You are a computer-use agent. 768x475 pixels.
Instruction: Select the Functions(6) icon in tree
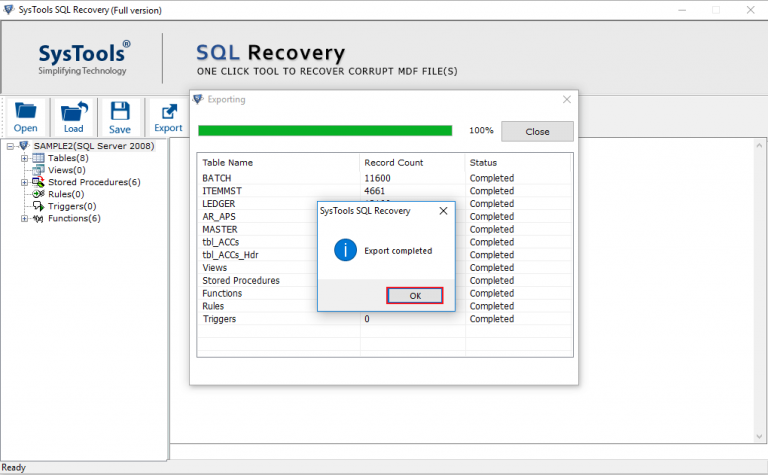[38, 218]
